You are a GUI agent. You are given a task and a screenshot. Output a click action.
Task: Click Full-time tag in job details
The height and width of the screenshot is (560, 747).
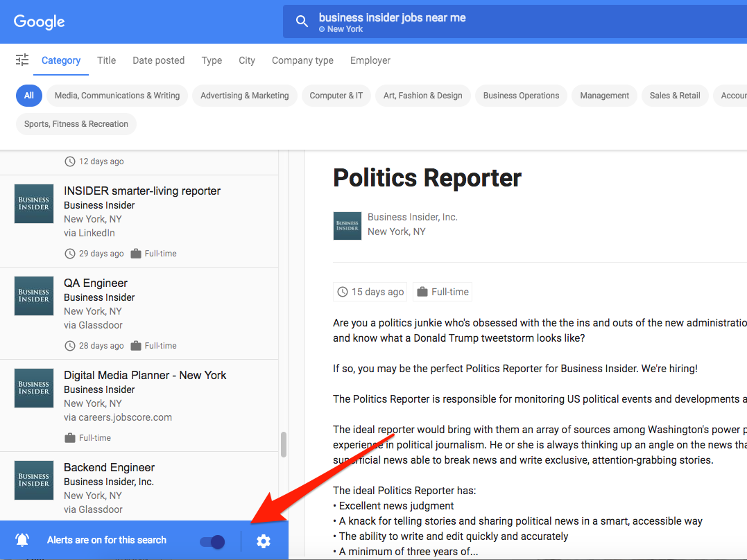(443, 292)
